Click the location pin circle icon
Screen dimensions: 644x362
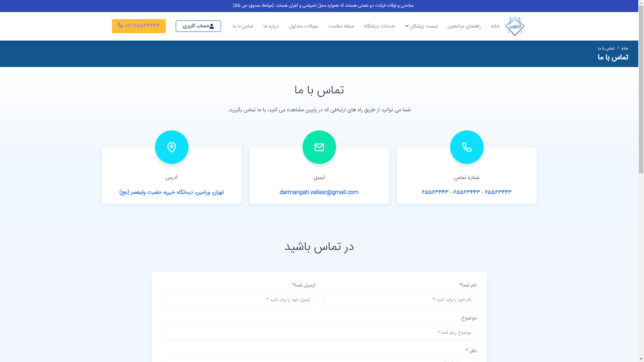pos(171,147)
